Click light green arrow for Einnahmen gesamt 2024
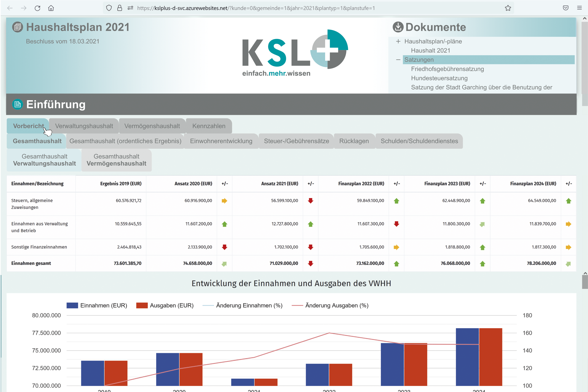Screen dimensions: 588x392 tap(568, 264)
